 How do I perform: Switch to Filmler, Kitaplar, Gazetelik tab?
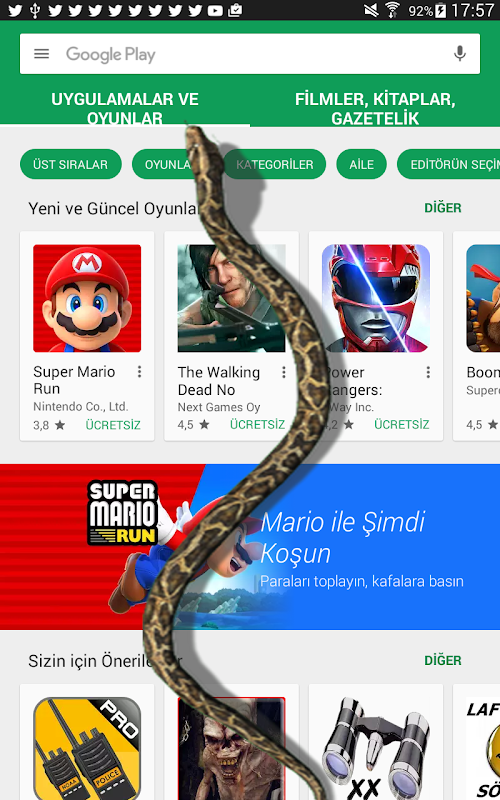click(375, 108)
